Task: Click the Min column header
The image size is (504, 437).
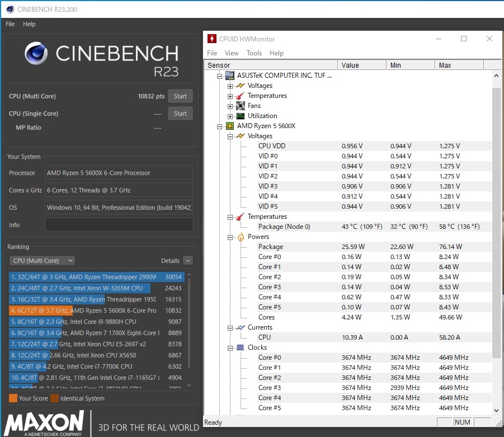Action: pos(411,65)
